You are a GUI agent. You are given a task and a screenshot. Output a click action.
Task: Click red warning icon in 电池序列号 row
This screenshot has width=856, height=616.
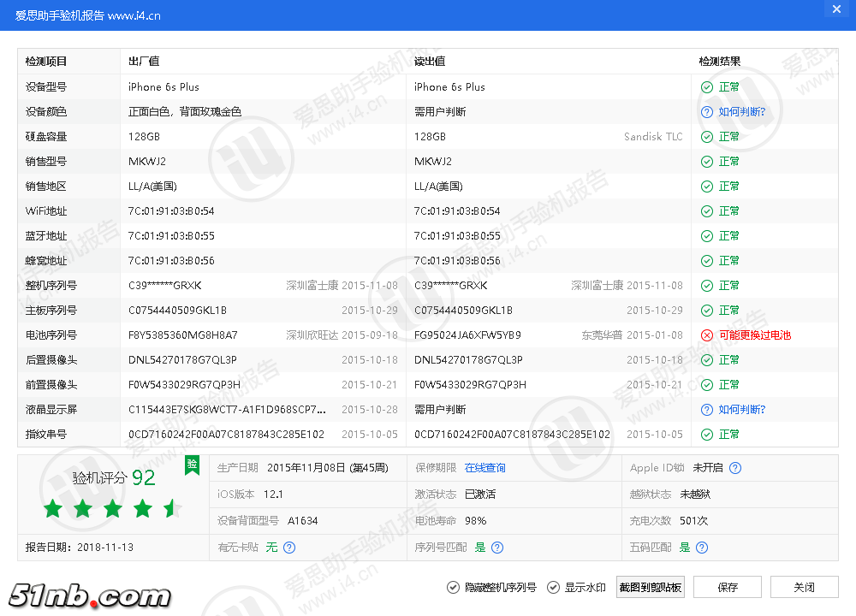706,335
